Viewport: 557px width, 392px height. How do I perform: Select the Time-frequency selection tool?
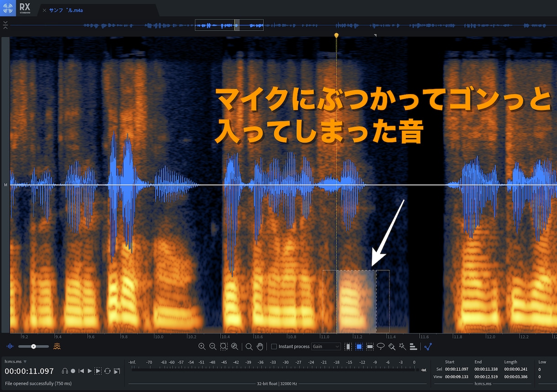pos(359,346)
